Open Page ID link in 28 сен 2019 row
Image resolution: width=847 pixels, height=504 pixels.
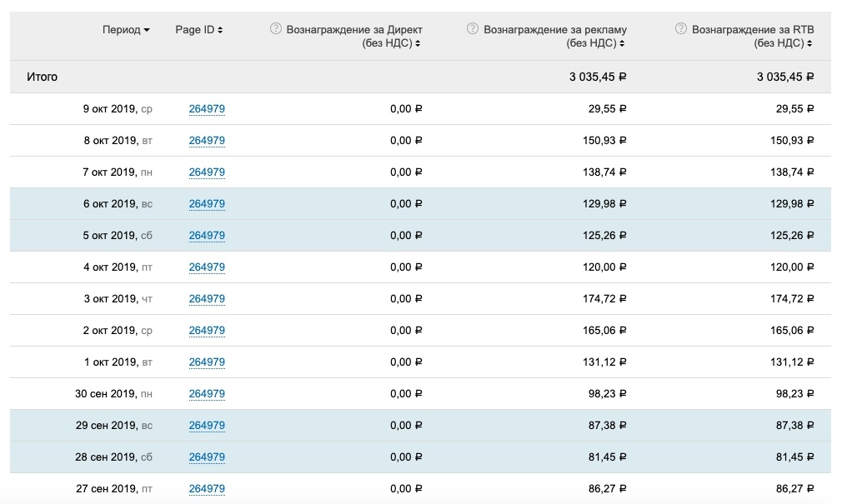pyautogui.click(x=207, y=457)
